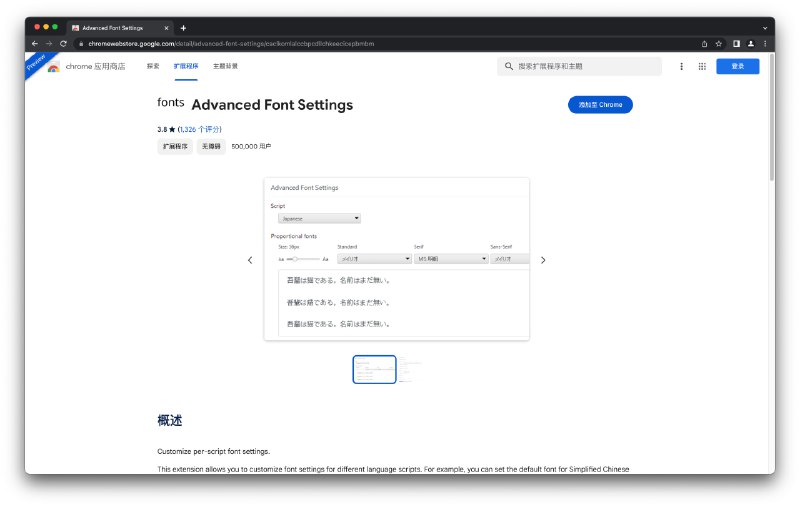Viewport: 800px width, 507px height.
Task: Click the search box for extensions and themes
Action: click(x=580, y=66)
